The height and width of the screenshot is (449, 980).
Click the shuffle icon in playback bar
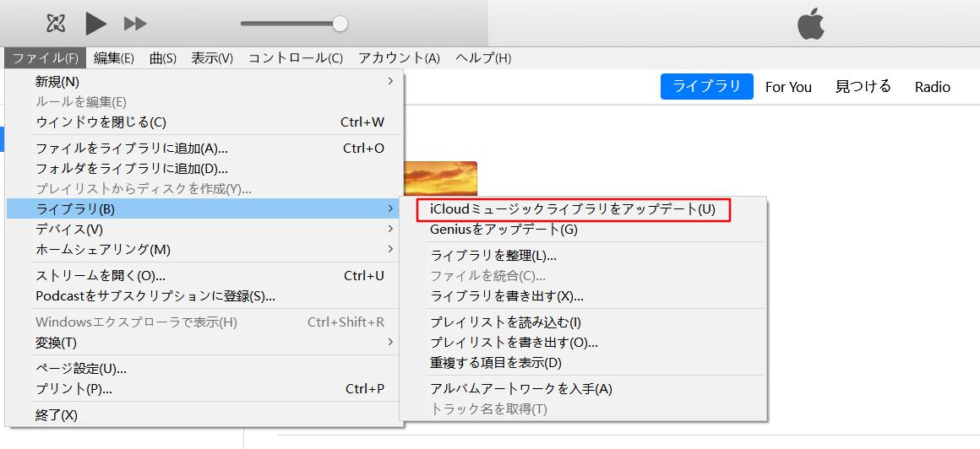coord(57,24)
